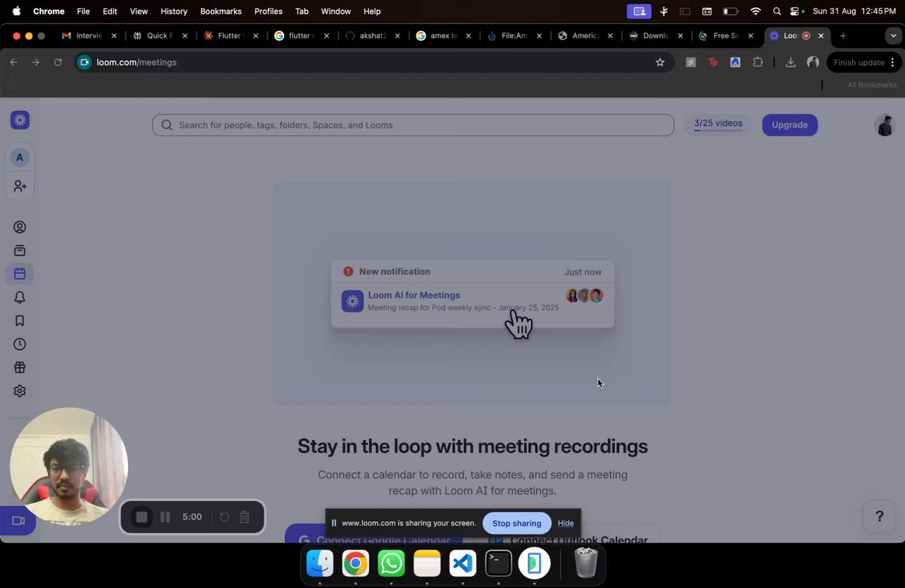The height and width of the screenshot is (588, 905).
Task: Expand the tab search dropdown arrow
Action: click(x=893, y=35)
